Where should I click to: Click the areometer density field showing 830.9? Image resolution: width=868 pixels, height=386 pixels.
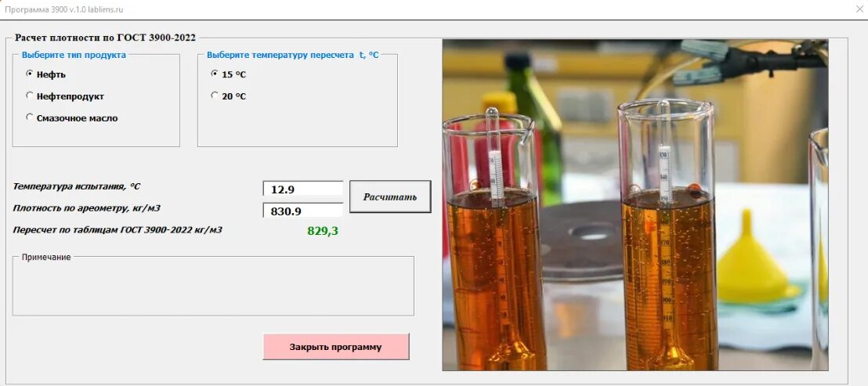(x=303, y=211)
